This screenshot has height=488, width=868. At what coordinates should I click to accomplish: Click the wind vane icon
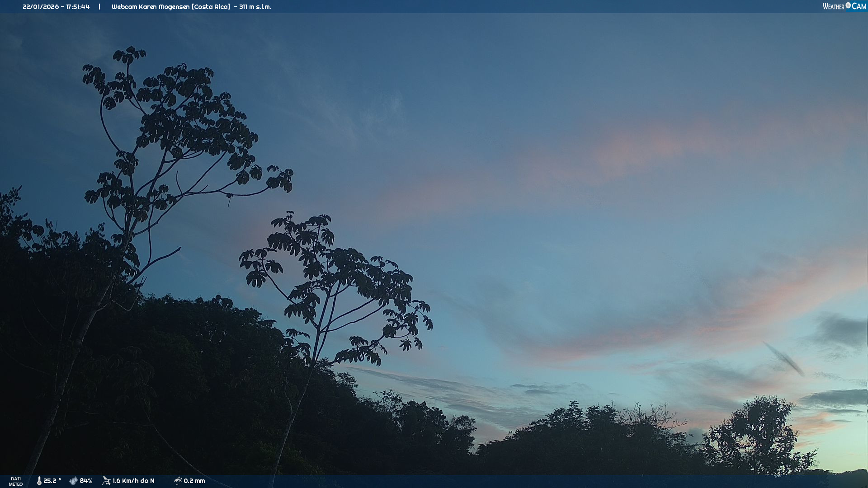(106, 481)
